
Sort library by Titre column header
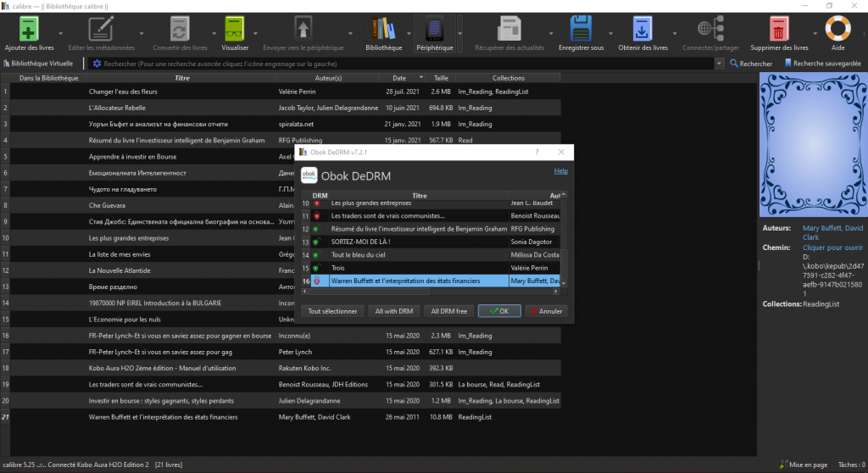pos(182,78)
